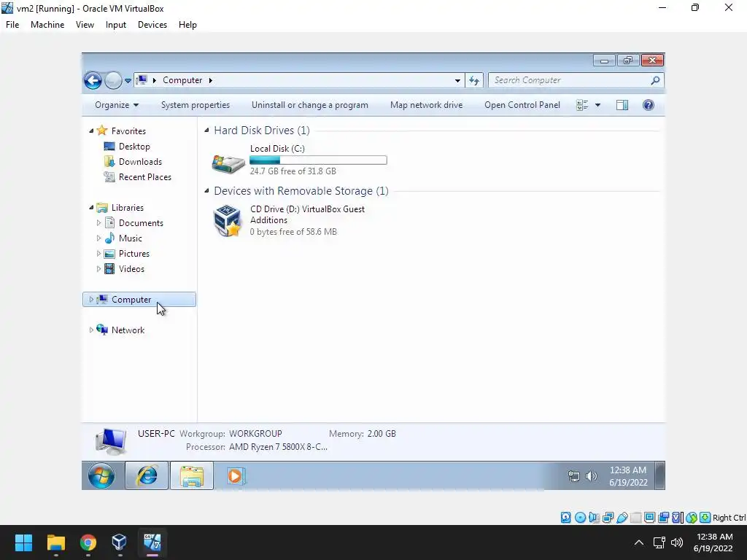The width and height of the screenshot is (747, 560).
Task: Click the USER-PC computer icon in details pane
Action: click(111, 441)
